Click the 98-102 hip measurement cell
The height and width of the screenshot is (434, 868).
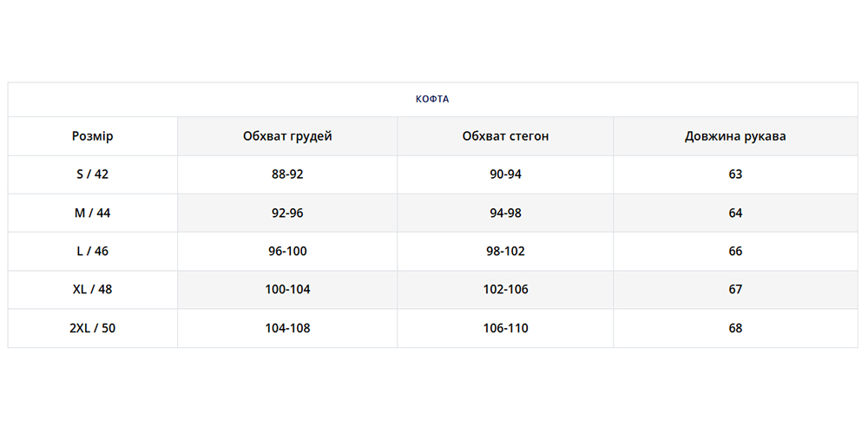505,252
